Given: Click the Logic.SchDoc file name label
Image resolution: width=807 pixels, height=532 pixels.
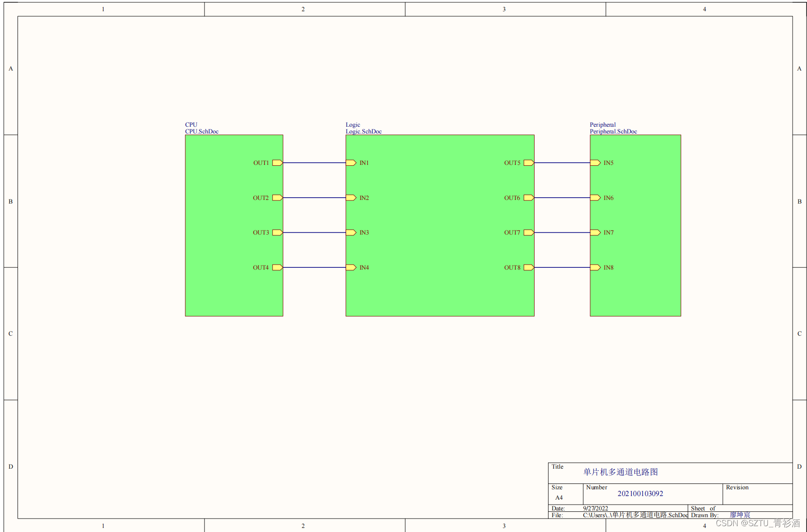Looking at the screenshot, I should (364, 132).
